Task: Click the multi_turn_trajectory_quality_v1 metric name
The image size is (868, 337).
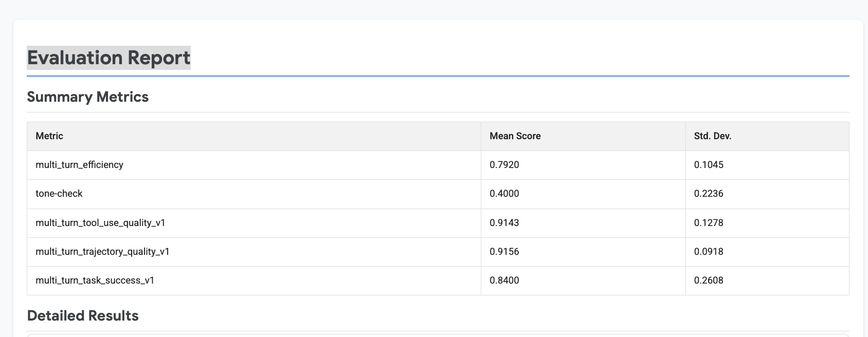Action: 102,252
